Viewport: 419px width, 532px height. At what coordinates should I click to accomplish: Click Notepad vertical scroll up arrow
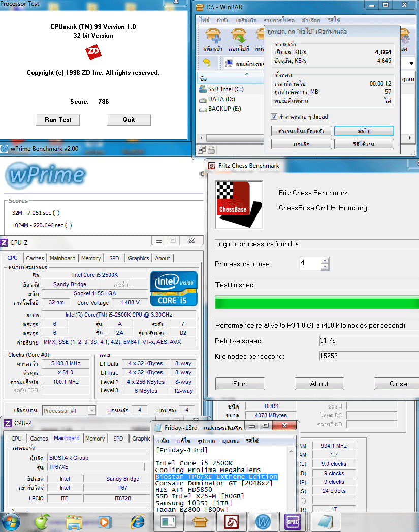coord(291,451)
